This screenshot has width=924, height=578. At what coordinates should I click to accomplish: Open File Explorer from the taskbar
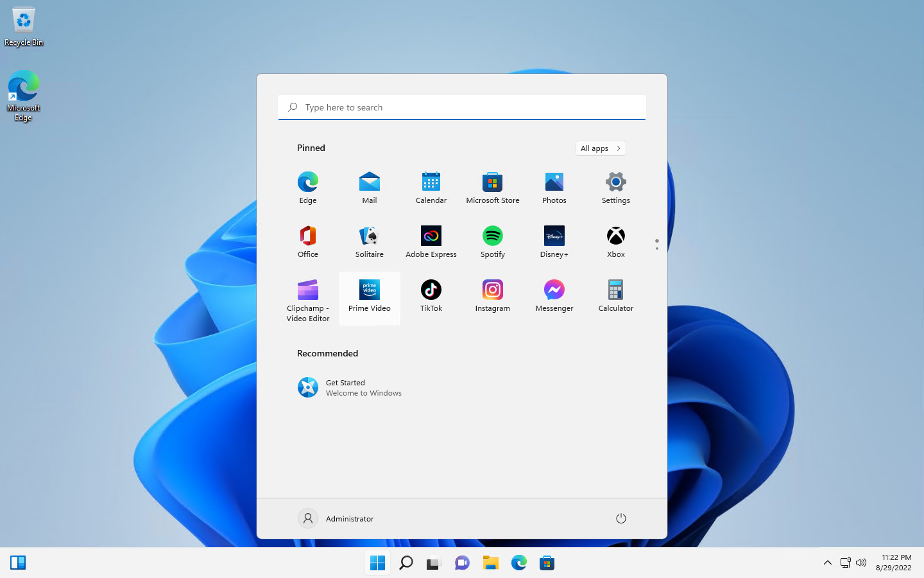491,563
